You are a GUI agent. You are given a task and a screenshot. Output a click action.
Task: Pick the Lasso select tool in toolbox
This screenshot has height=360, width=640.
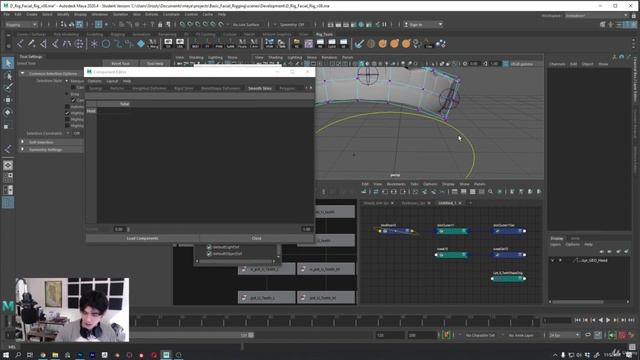point(8,76)
